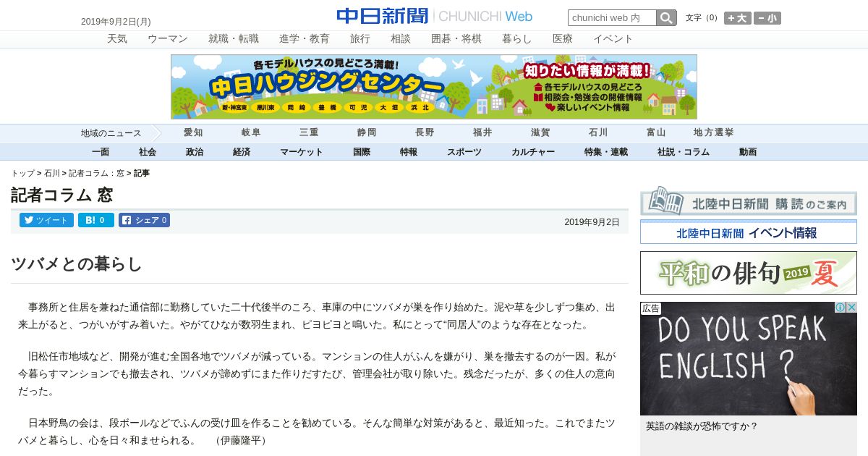The height and width of the screenshot is (456, 868).
Task: Go to the 社会 section
Action: tap(148, 152)
